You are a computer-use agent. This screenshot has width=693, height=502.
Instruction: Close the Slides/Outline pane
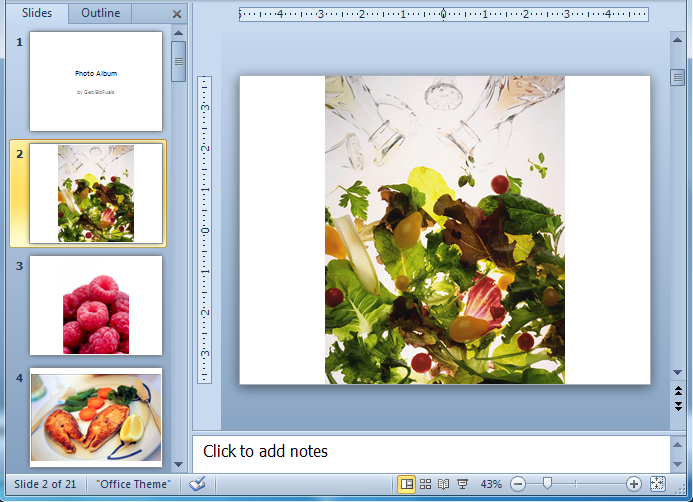click(x=177, y=14)
